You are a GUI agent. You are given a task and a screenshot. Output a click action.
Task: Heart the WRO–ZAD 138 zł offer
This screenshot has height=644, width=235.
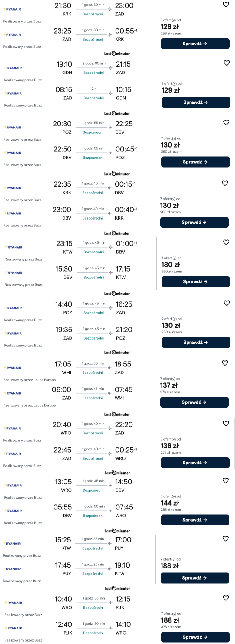(x=226, y=424)
